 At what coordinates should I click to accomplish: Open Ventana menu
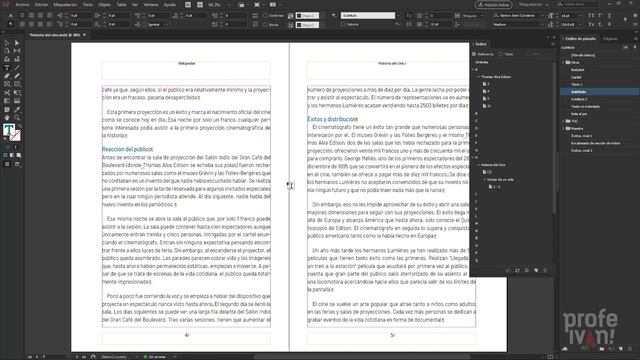151,4
